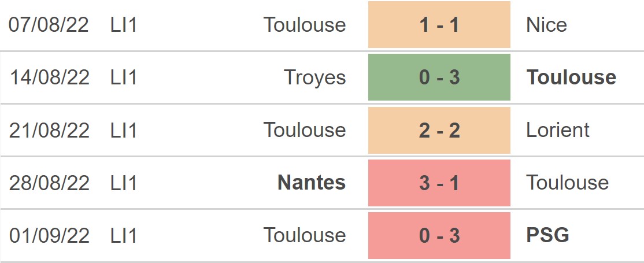Image resolution: width=644 pixels, height=263 pixels.
Task: Select the Lorient team name
Action: [x=557, y=130]
